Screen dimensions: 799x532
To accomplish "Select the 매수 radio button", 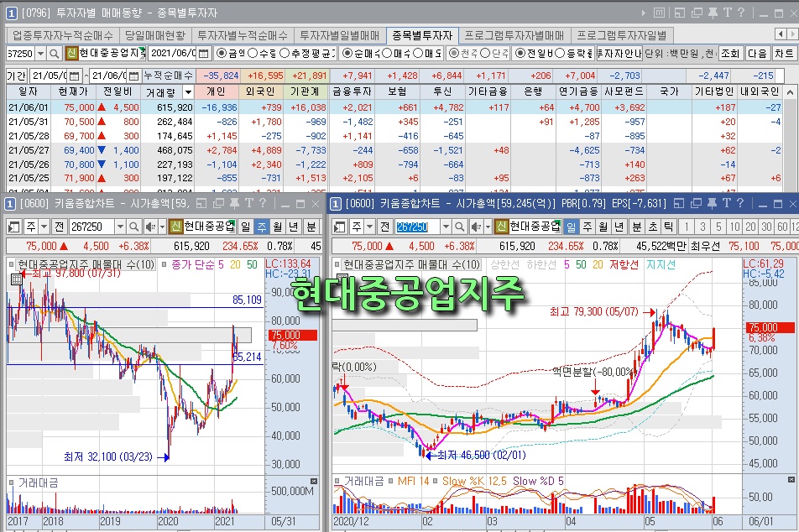I will [387, 53].
